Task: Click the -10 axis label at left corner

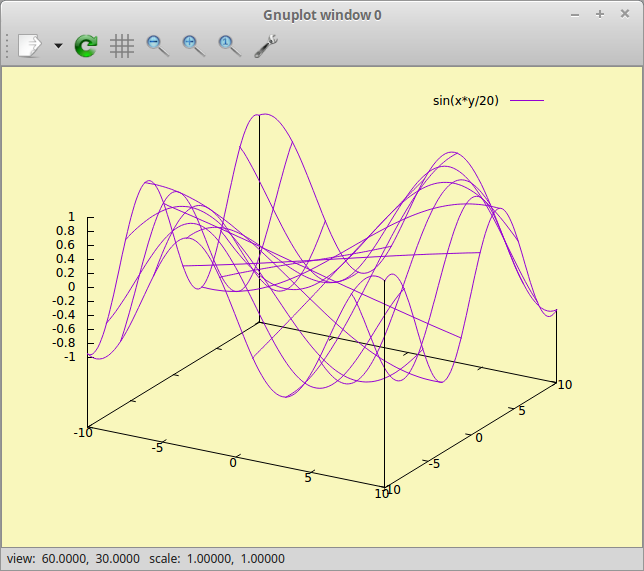Action: coord(83,432)
